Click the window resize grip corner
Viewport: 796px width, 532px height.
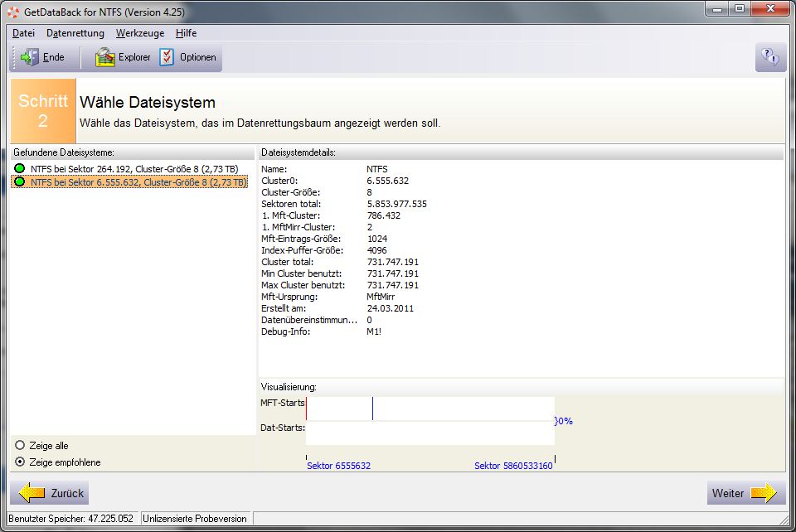[x=784, y=519]
